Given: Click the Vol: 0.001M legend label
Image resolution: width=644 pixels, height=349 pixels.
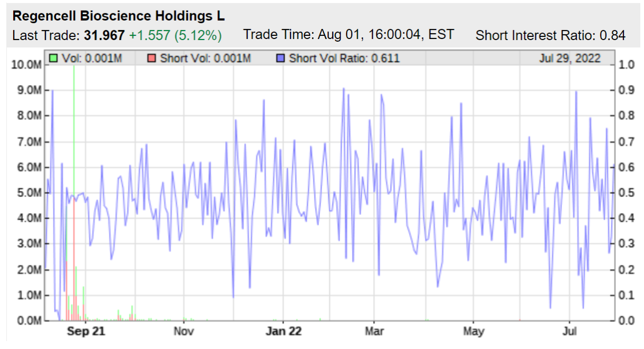Looking at the screenshot, I should [x=92, y=58].
